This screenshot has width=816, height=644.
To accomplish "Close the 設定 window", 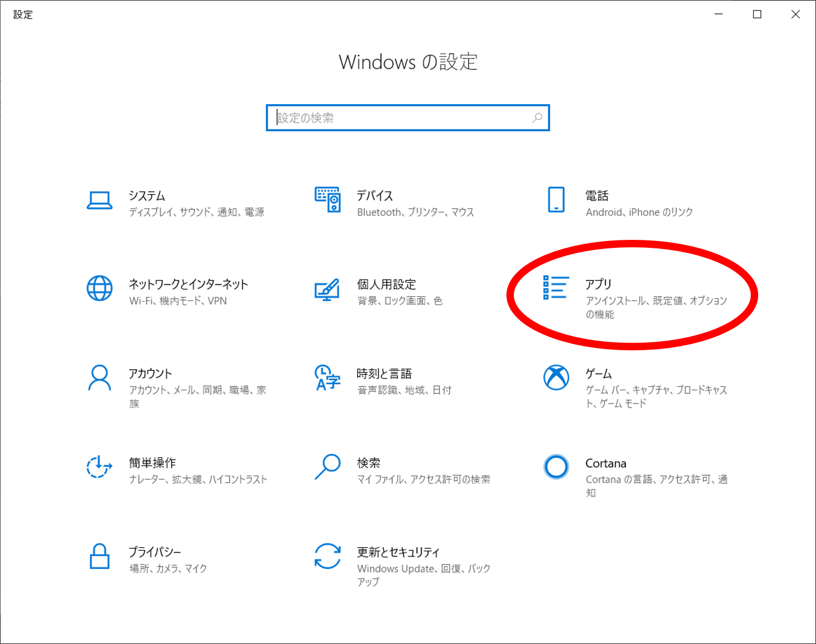I will [795, 14].
